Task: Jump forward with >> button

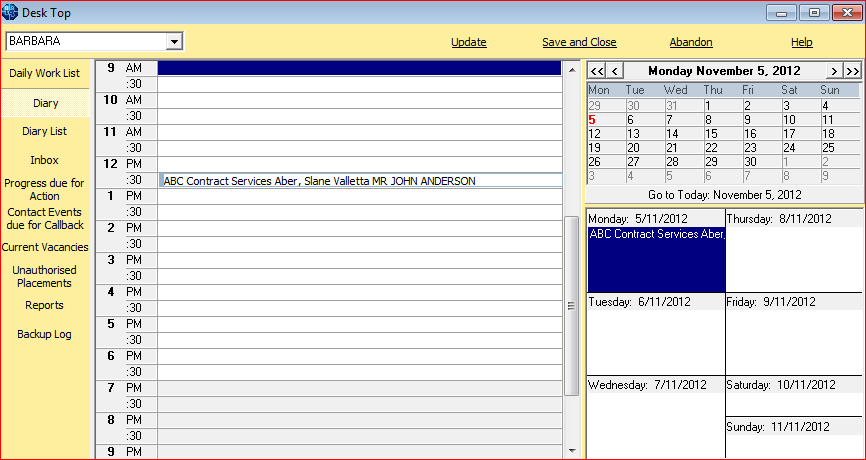Action: click(853, 71)
